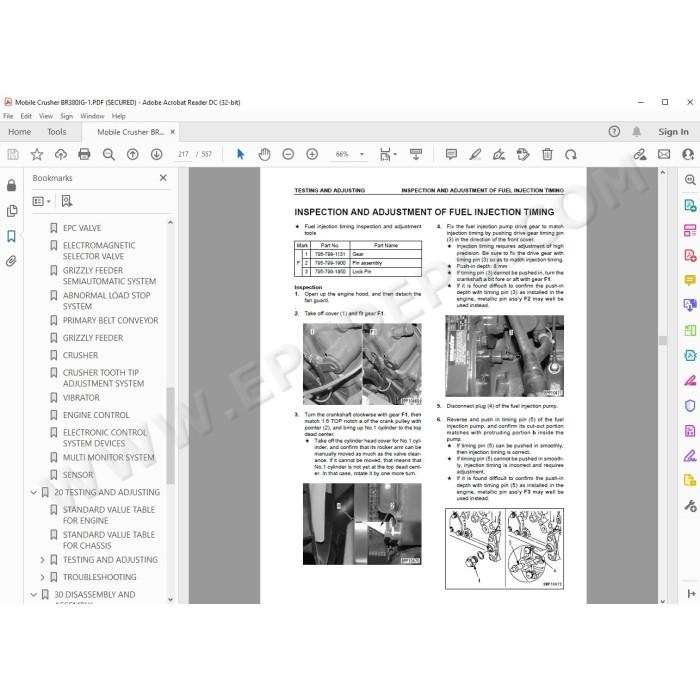Expand the TESTING AND ADJUSTING sub-bookmark

pyautogui.click(x=42, y=560)
